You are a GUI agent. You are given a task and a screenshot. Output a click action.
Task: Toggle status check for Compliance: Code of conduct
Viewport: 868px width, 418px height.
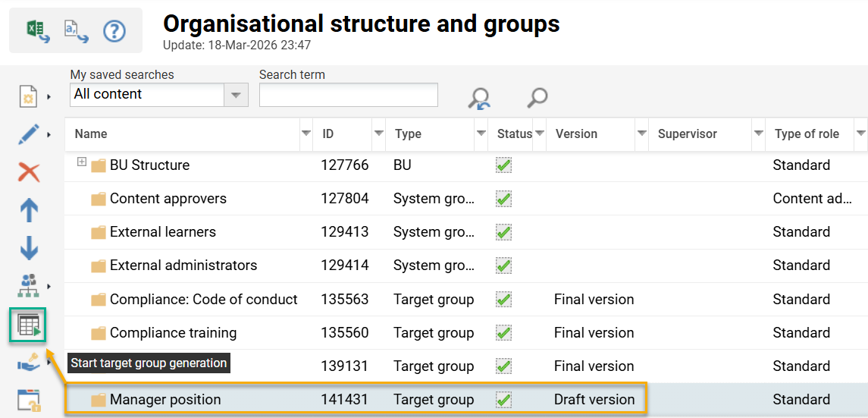click(504, 300)
